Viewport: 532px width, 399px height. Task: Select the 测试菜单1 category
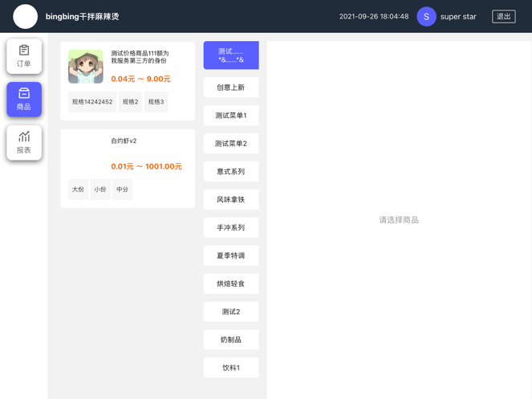231,116
